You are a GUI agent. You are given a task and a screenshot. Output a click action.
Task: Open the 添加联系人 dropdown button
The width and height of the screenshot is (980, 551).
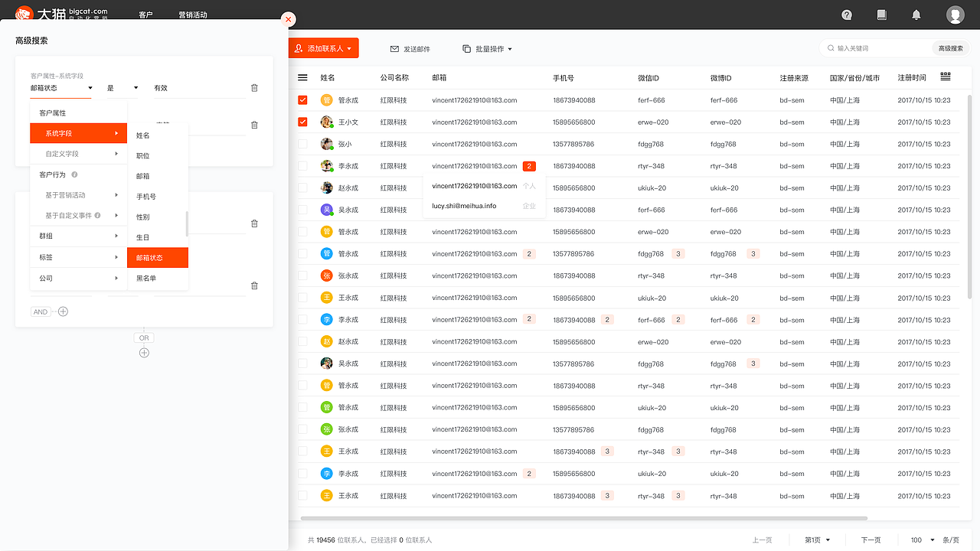(323, 48)
